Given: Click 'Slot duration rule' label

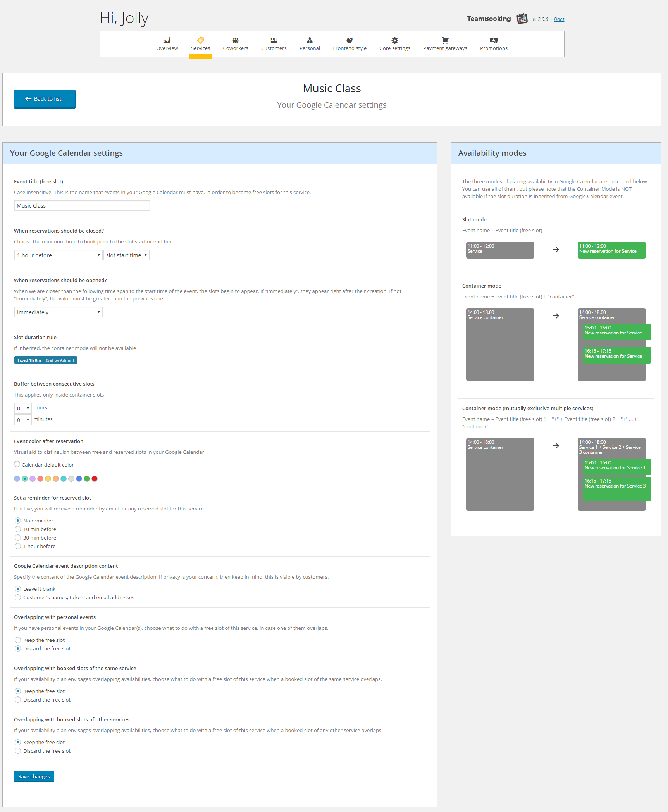Looking at the screenshot, I should pos(35,337).
